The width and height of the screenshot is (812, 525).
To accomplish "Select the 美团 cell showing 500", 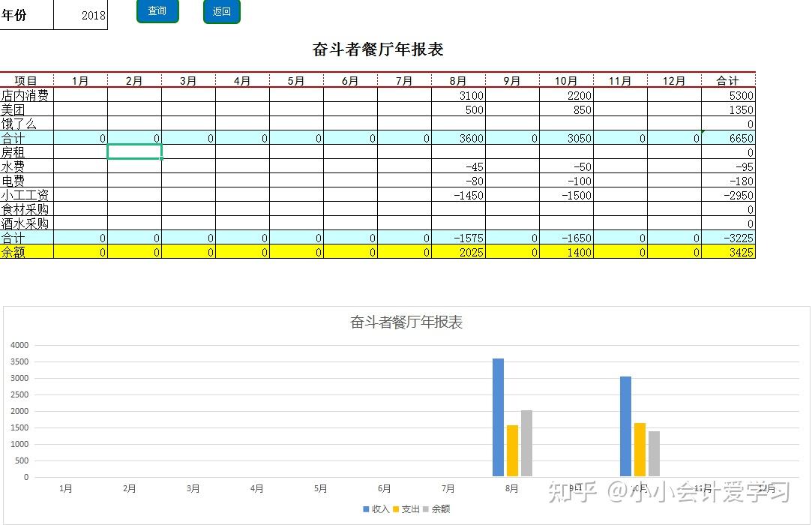I will click(458, 109).
